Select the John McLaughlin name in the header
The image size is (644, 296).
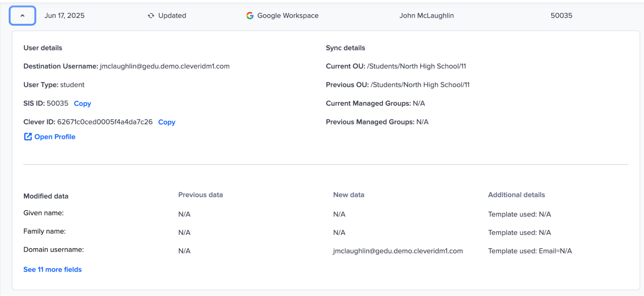(427, 15)
